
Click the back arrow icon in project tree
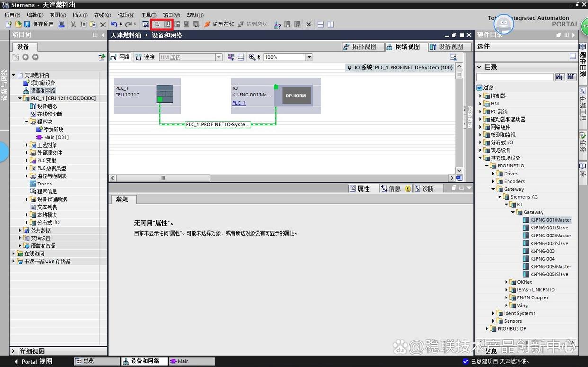point(26,57)
